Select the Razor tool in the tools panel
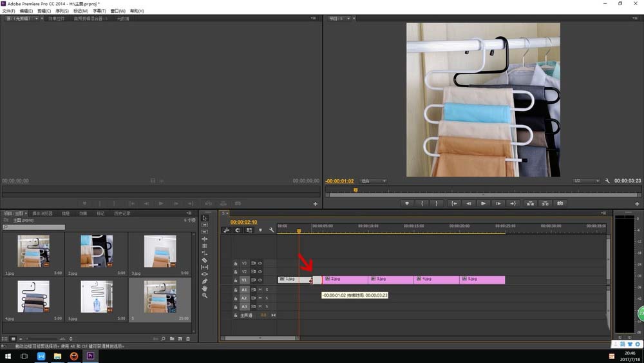The width and height of the screenshot is (644, 363). (x=205, y=260)
